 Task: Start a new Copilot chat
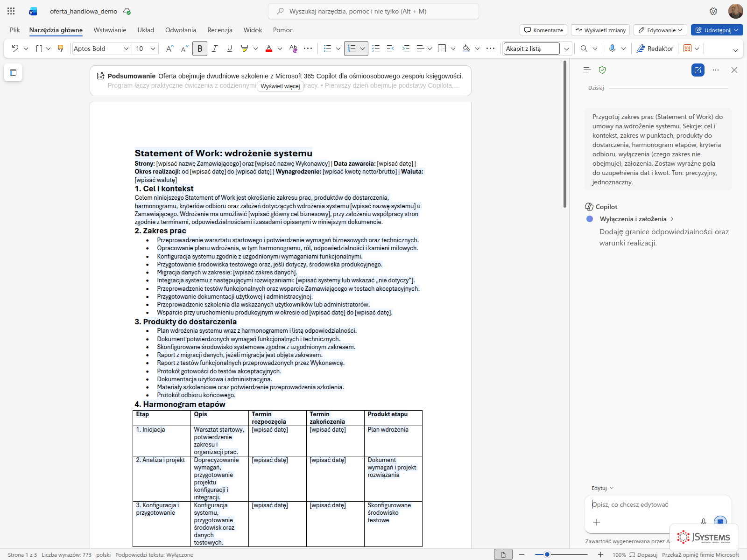[698, 70]
